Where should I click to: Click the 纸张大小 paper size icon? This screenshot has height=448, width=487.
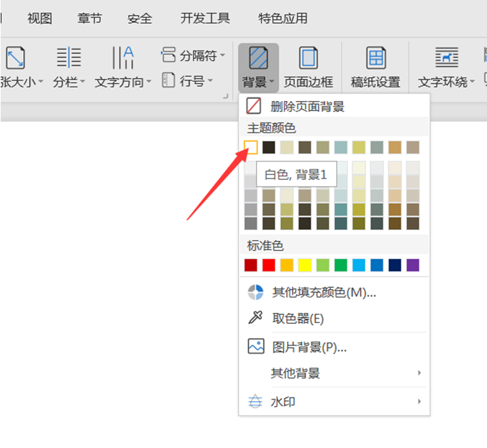click(x=15, y=58)
